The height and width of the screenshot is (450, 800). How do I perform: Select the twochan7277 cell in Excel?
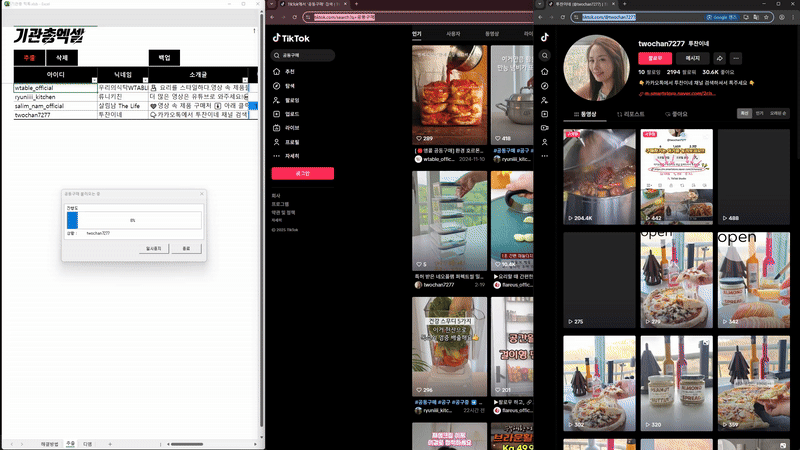(56, 115)
